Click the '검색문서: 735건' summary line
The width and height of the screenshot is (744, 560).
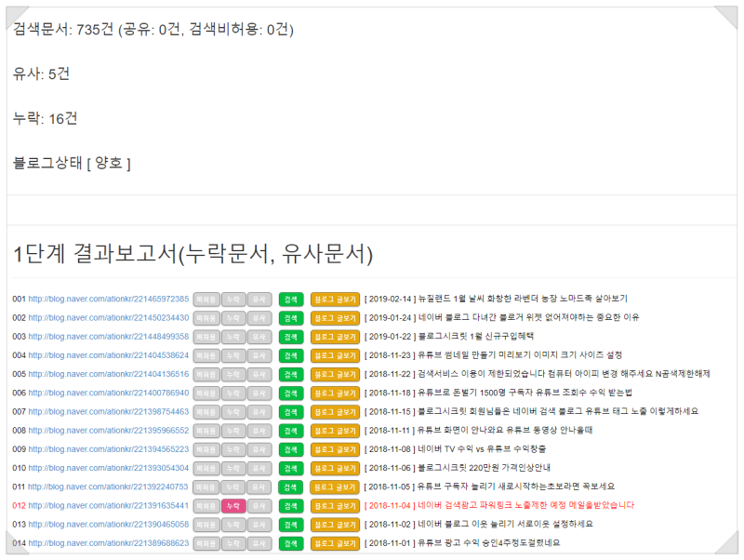pyautogui.click(x=153, y=30)
